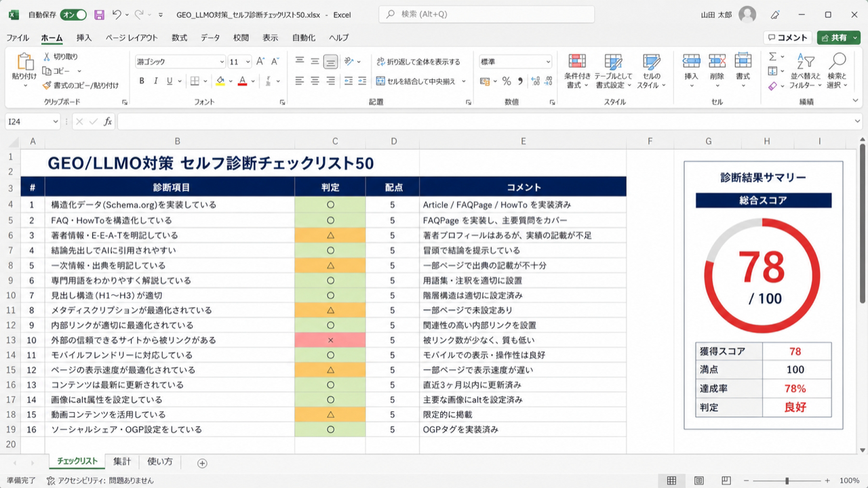This screenshot has height=488, width=868.
Task: Click the search box in title bar
Action: point(486,14)
